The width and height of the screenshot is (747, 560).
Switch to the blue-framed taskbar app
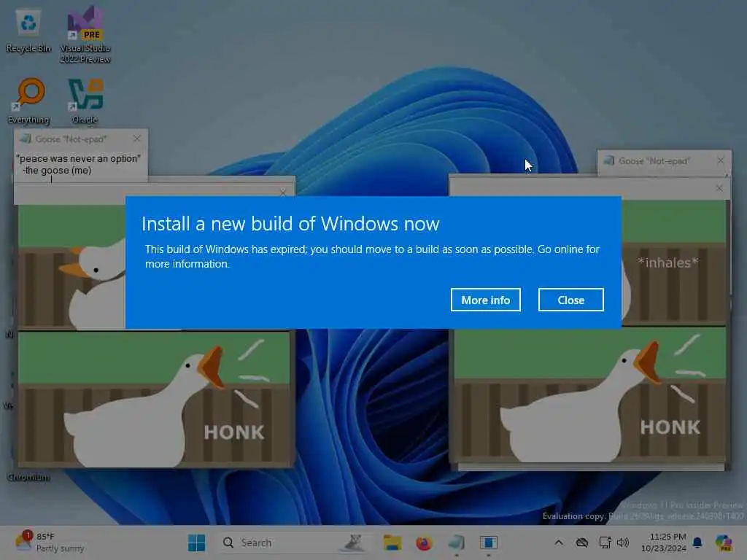click(488, 542)
